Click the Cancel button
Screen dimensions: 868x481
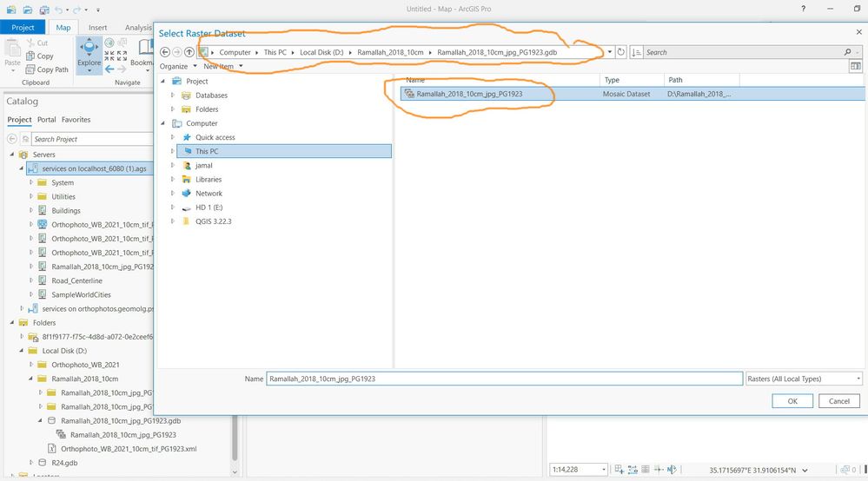pyautogui.click(x=838, y=401)
